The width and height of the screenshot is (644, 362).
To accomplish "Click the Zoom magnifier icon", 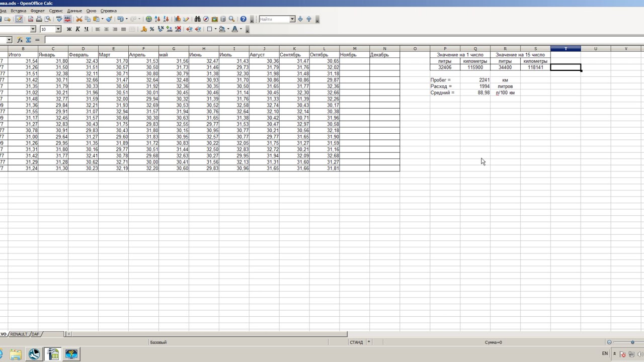I will 231,19.
